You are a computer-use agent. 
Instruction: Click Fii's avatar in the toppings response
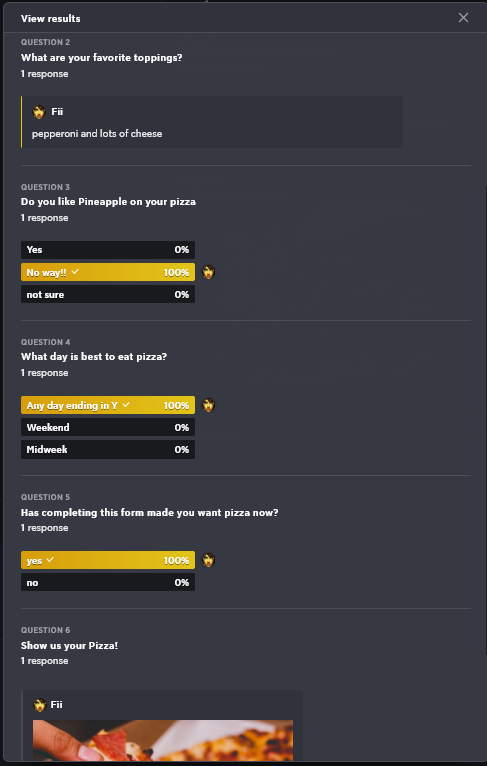pyautogui.click(x=39, y=112)
